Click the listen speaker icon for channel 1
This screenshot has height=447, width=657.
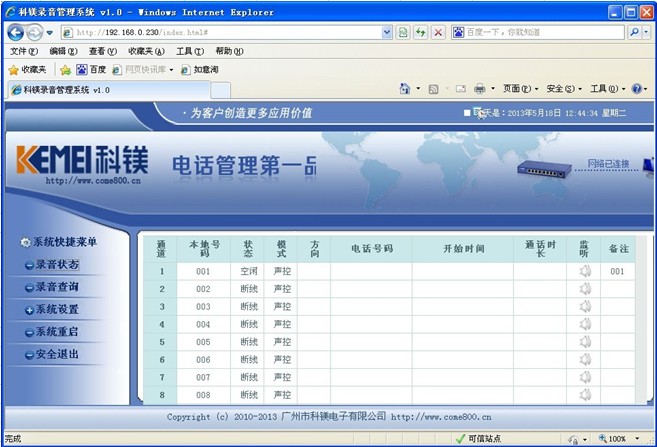pos(584,271)
